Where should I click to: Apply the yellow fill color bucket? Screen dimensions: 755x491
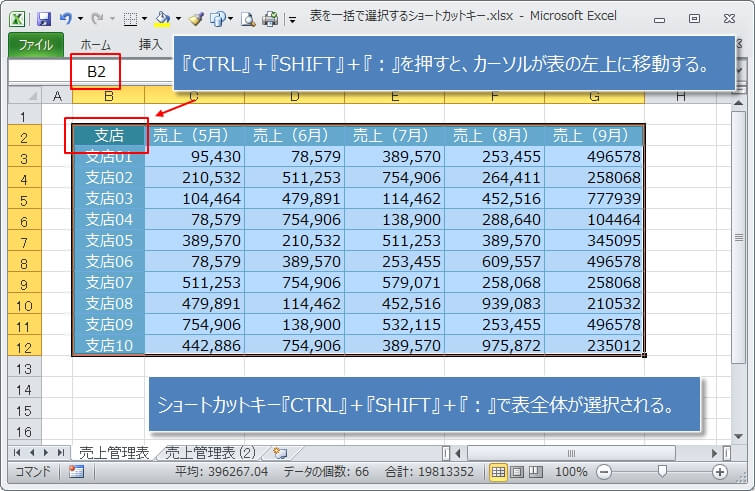[x=162, y=19]
